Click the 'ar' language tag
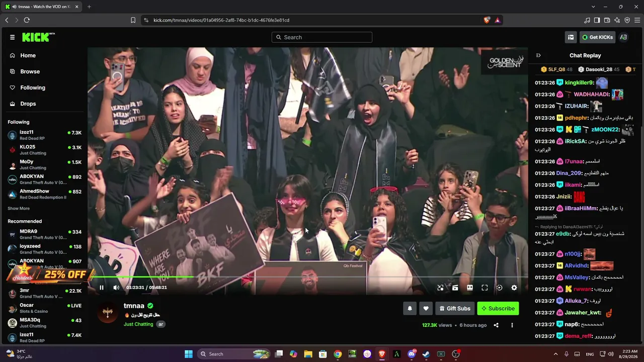The width and height of the screenshot is (644, 362). tap(161, 324)
